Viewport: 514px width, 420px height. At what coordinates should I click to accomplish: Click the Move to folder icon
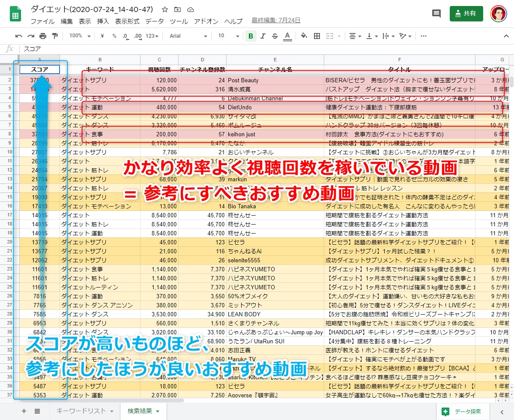click(178, 9)
